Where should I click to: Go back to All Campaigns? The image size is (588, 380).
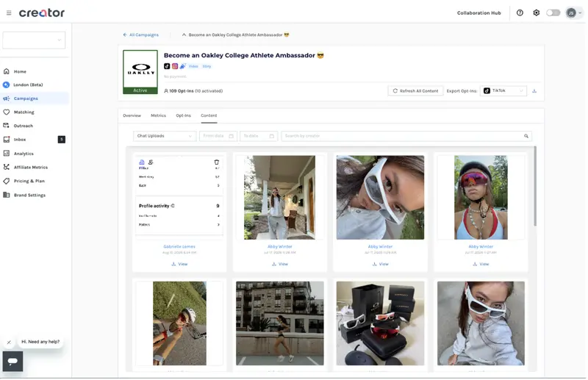point(141,35)
